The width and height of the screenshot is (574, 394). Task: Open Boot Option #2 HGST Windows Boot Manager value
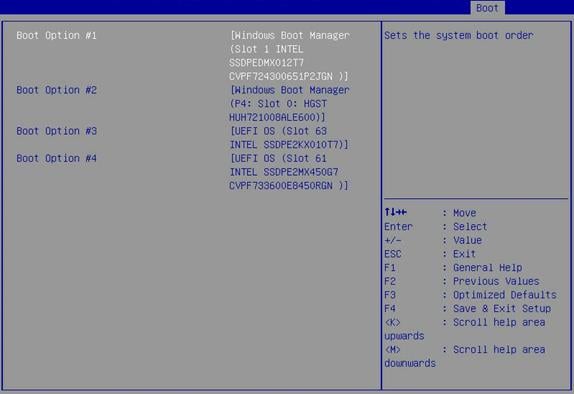290,104
